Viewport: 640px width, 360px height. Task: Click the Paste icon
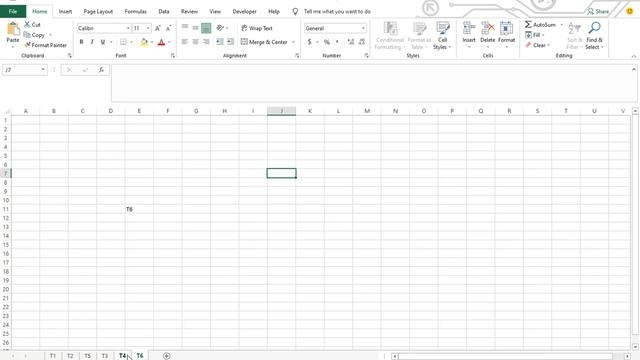click(13, 29)
